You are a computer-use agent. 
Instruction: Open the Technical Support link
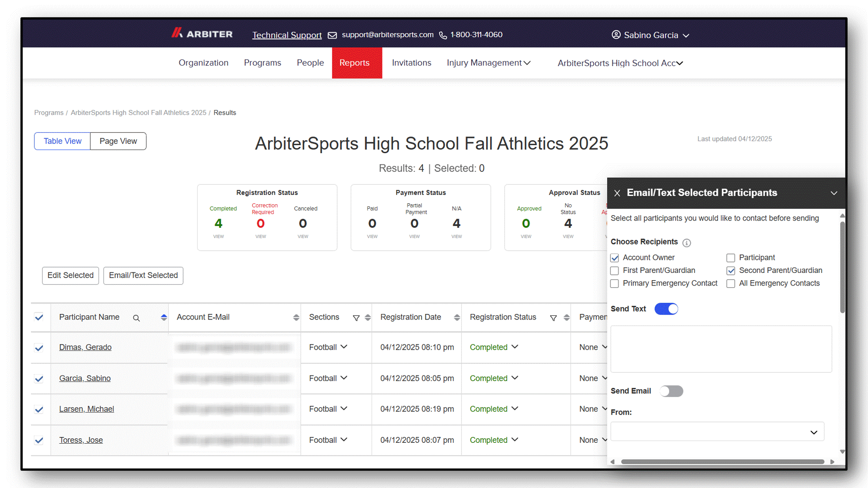click(287, 35)
